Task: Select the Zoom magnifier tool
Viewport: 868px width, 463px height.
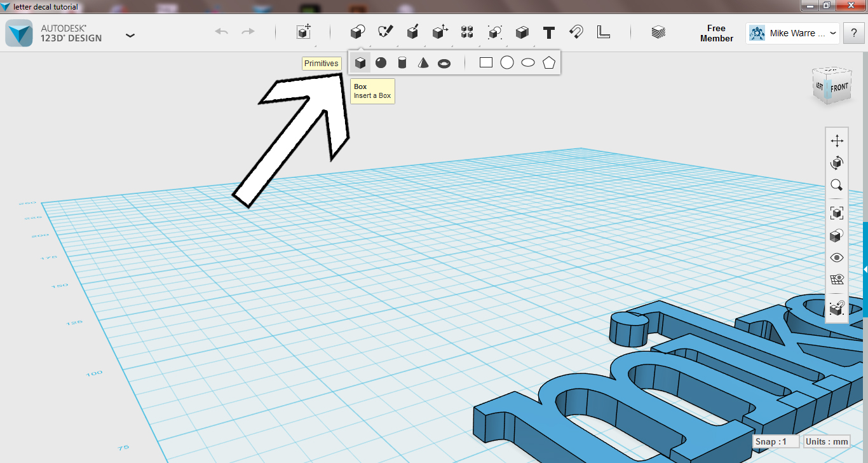Action: pyautogui.click(x=837, y=185)
